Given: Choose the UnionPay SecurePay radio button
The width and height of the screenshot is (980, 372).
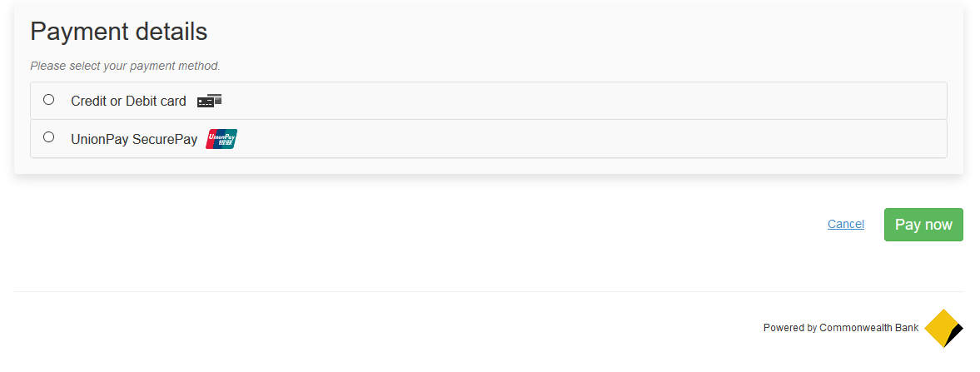Looking at the screenshot, I should pos(48,137).
